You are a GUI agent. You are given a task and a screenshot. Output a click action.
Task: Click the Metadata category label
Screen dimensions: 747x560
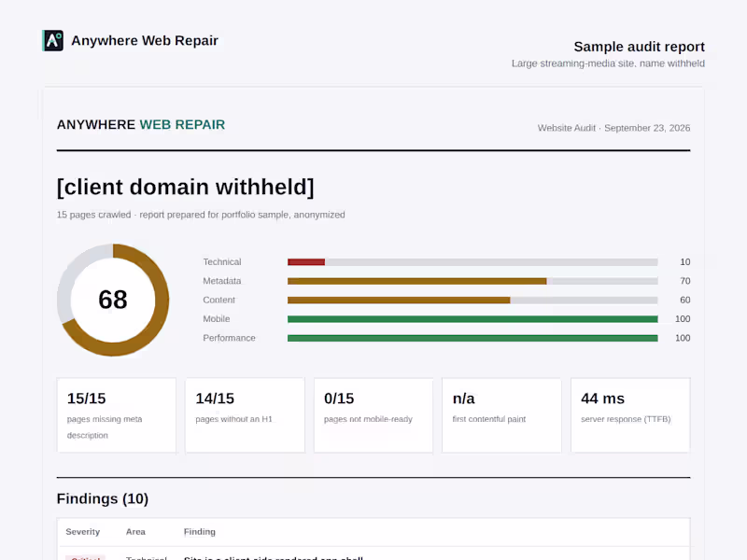point(222,281)
